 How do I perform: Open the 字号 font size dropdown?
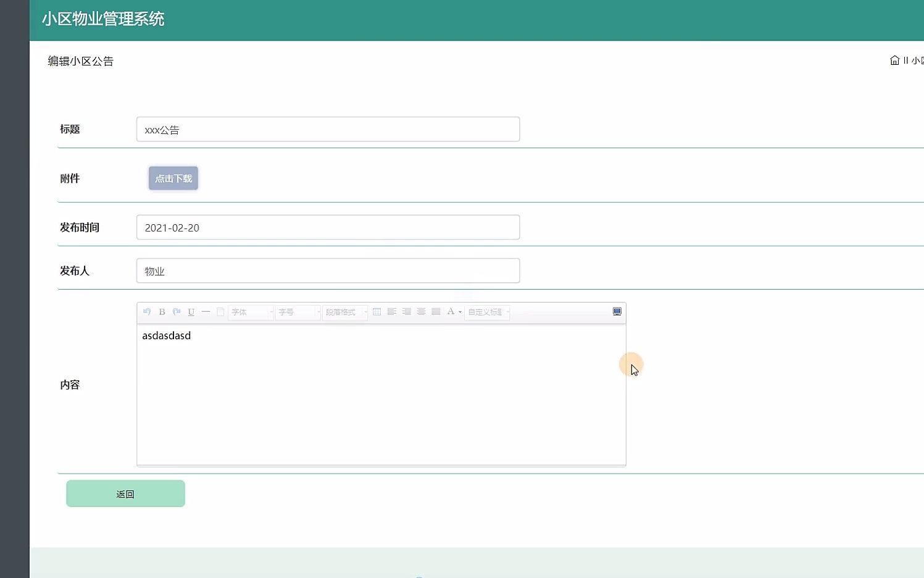point(298,312)
